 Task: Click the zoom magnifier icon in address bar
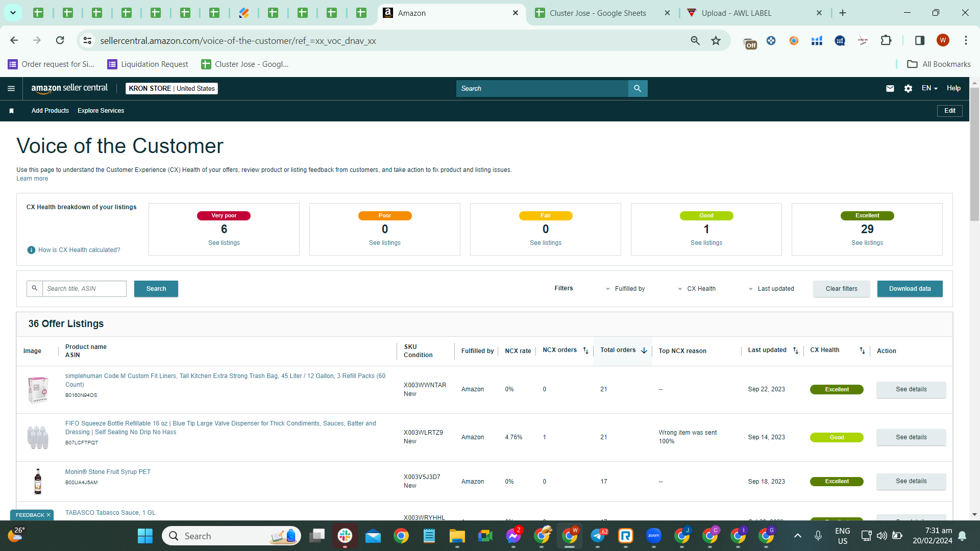695,40
